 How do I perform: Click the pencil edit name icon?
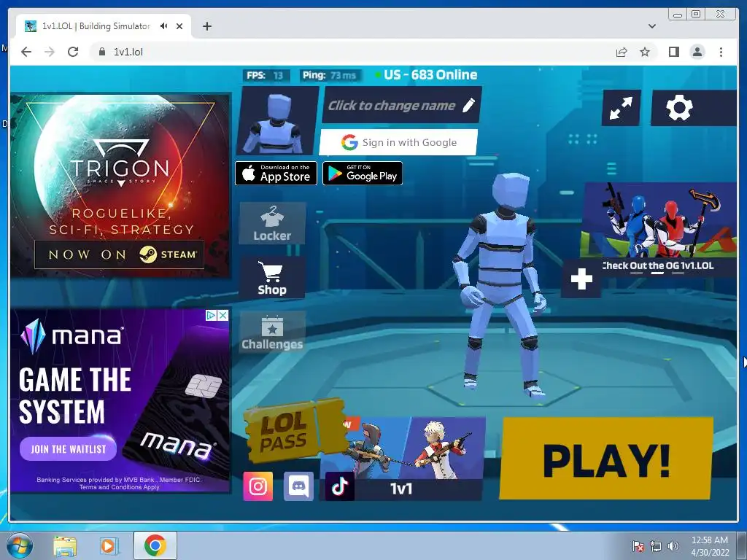pos(469,105)
